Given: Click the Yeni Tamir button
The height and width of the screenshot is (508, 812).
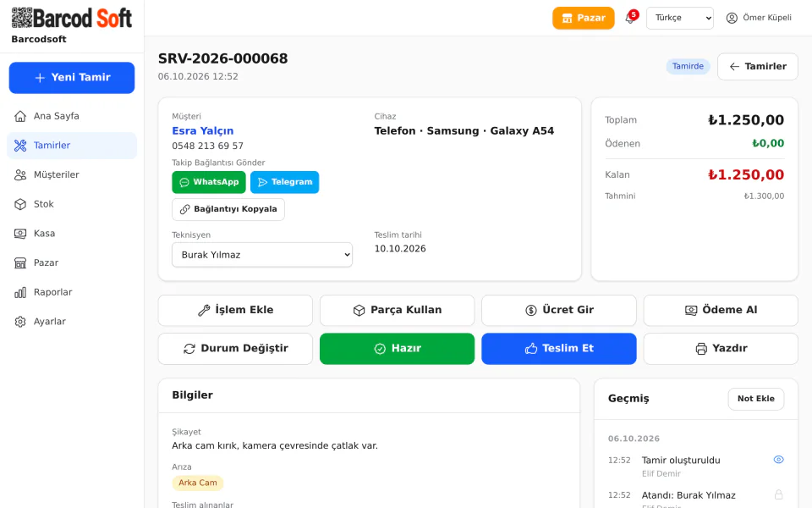Looking at the screenshot, I should pyautogui.click(x=72, y=78).
